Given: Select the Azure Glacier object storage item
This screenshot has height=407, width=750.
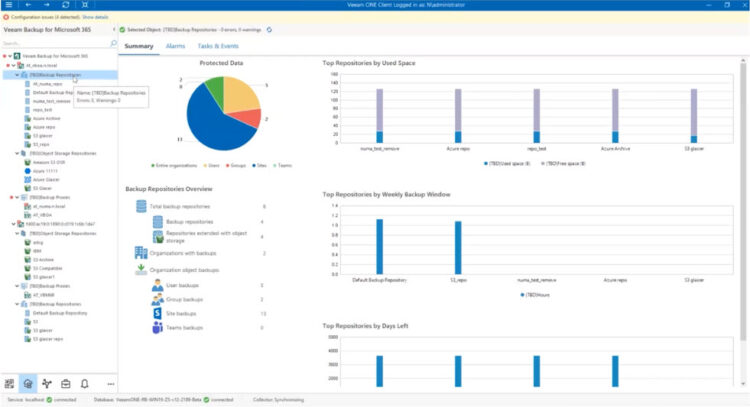Looking at the screenshot, I should [46, 179].
